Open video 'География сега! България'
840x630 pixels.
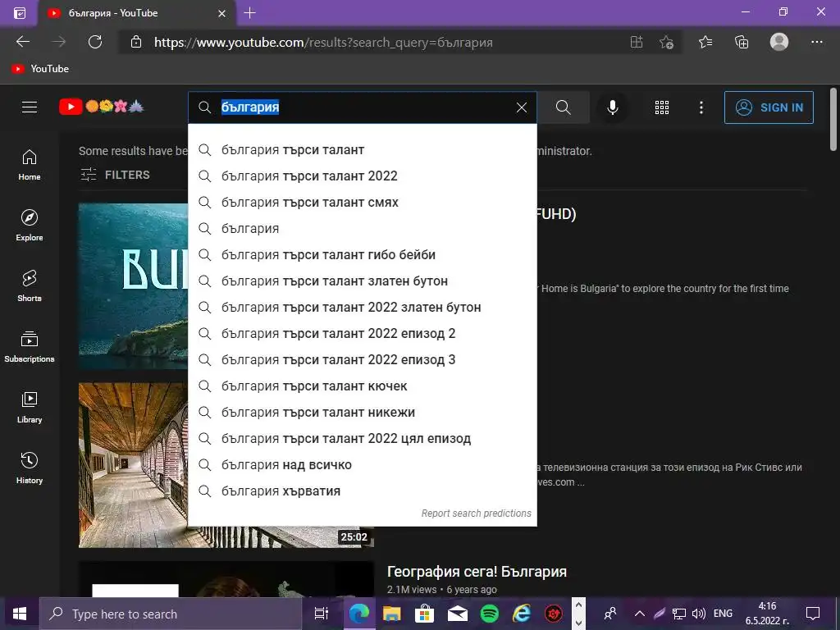(x=477, y=572)
